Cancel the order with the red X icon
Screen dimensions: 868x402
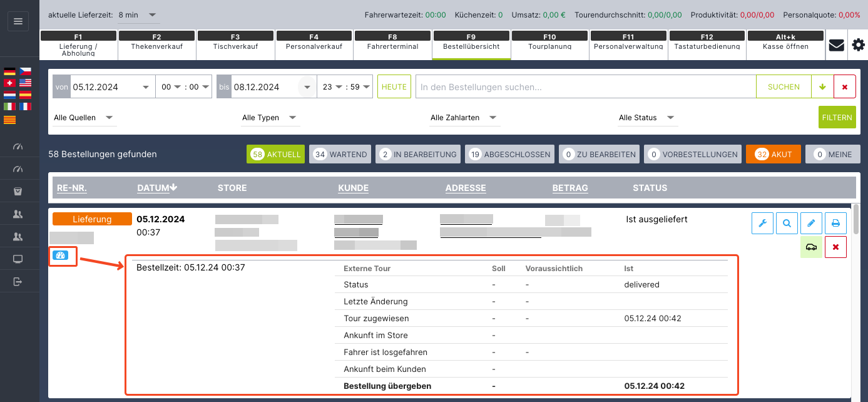(835, 247)
